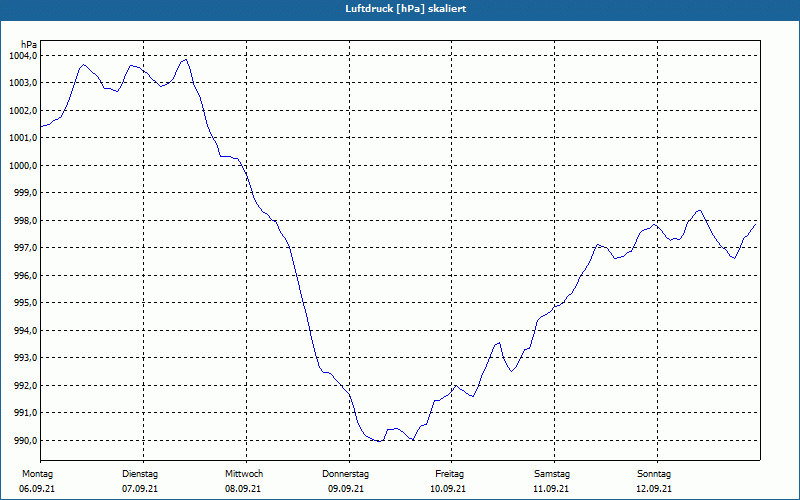Select the 994,0 axis value
Image resolution: width=800 pixels, height=500 pixels.
tap(26, 331)
